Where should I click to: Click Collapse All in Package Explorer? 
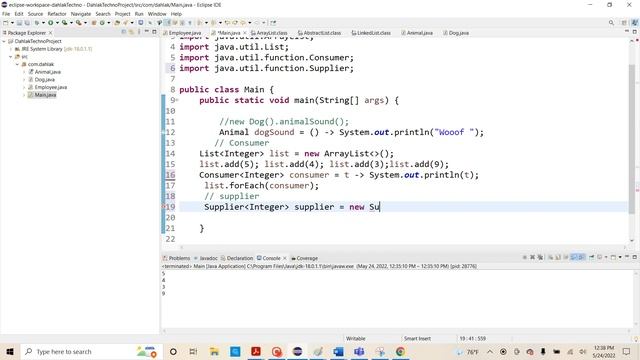coord(124,32)
